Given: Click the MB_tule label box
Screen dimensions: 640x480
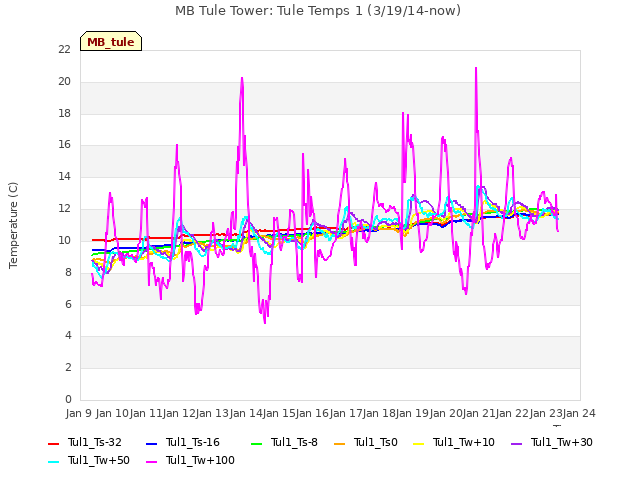Looking at the screenshot, I should [111, 41].
